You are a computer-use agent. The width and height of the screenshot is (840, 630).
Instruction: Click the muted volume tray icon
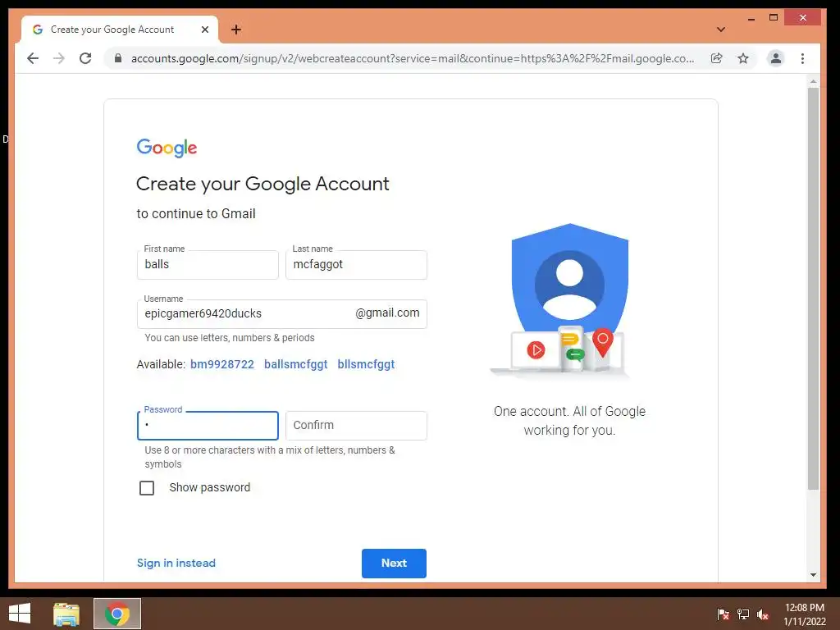763,614
